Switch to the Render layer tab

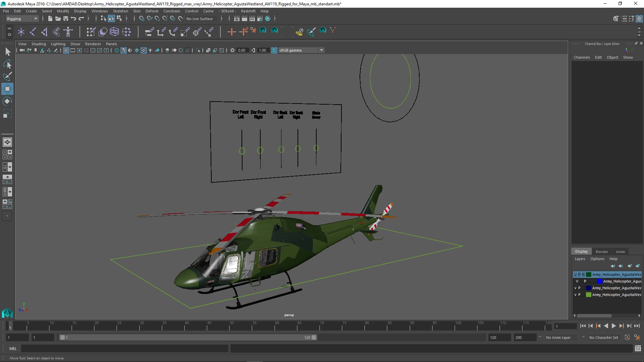click(602, 252)
